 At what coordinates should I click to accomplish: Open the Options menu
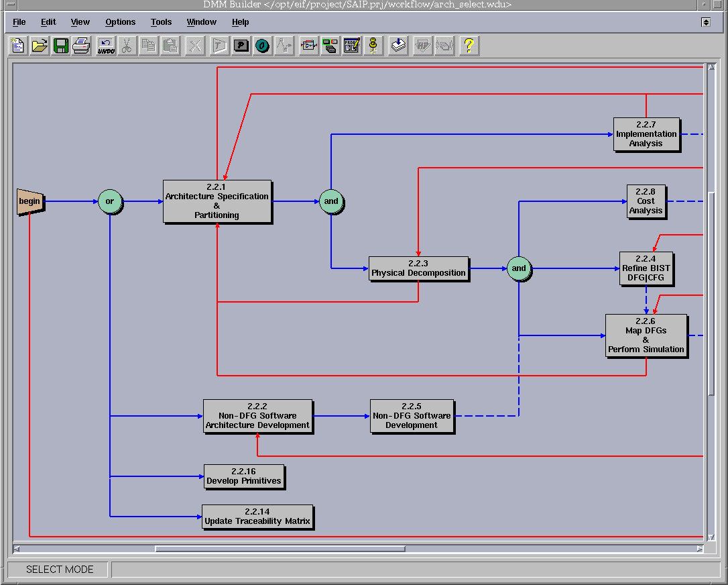pyautogui.click(x=120, y=22)
